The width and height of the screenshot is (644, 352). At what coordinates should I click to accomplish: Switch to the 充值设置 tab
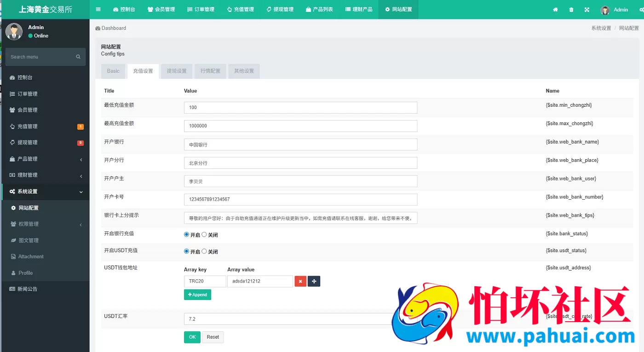tap(143, 71)
